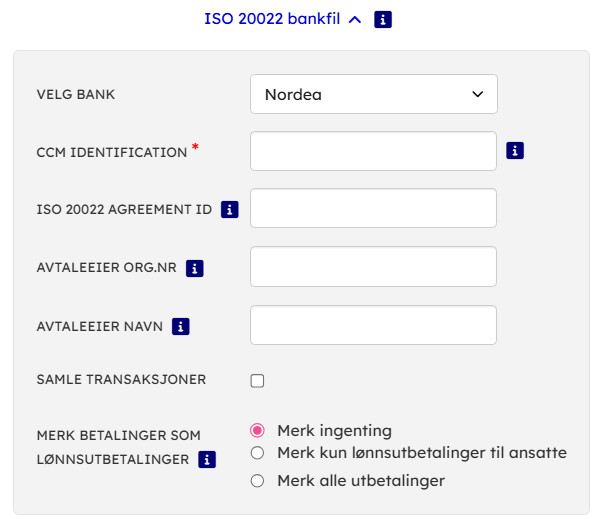The width and height of the screenshot is (612, 526).
Task: Click the Samle transaksjoner label
Action: (x=121, y=380)
